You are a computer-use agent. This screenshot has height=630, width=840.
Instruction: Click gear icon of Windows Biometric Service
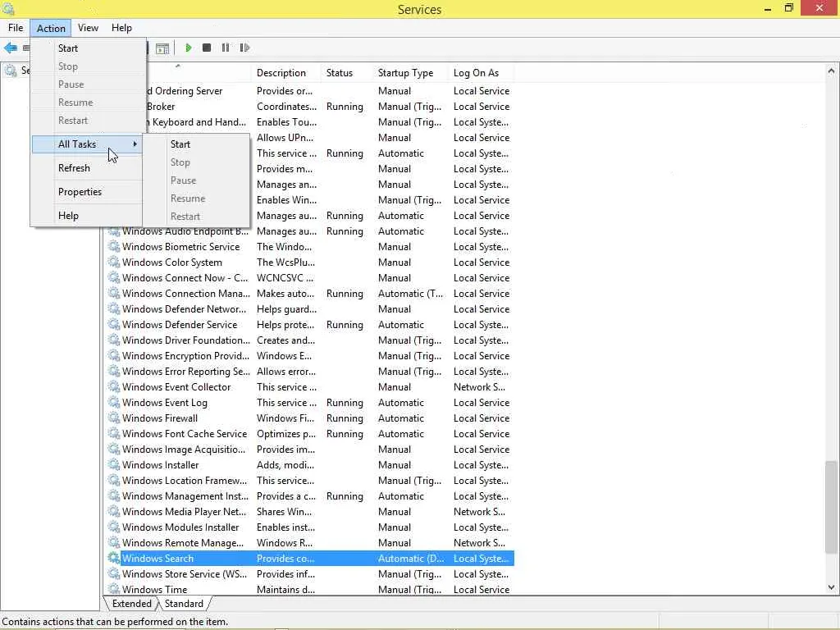click(113, 247)
